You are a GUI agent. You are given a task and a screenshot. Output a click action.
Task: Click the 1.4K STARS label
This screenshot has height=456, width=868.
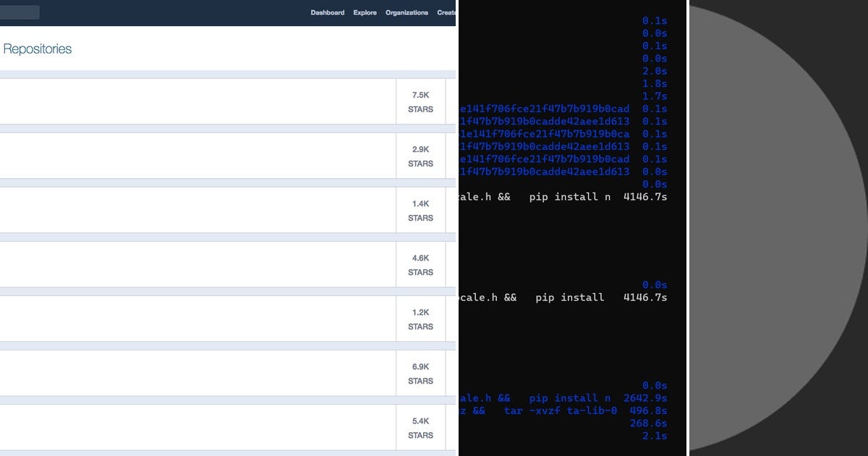coord(420,209)
